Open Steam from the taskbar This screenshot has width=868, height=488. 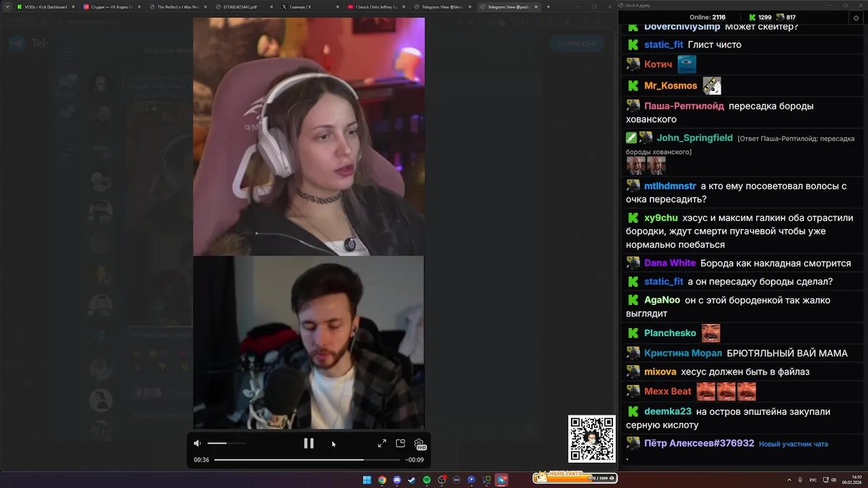tap(412, 480)
